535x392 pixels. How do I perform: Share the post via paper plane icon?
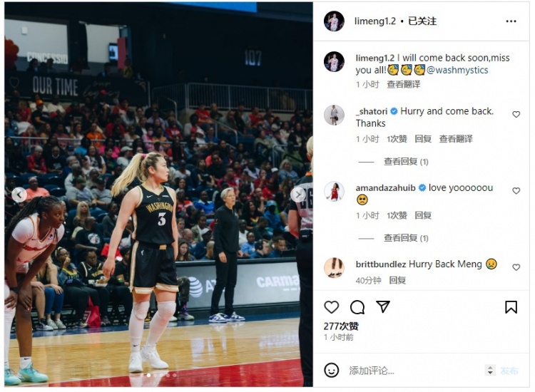(x=383, y=306)
